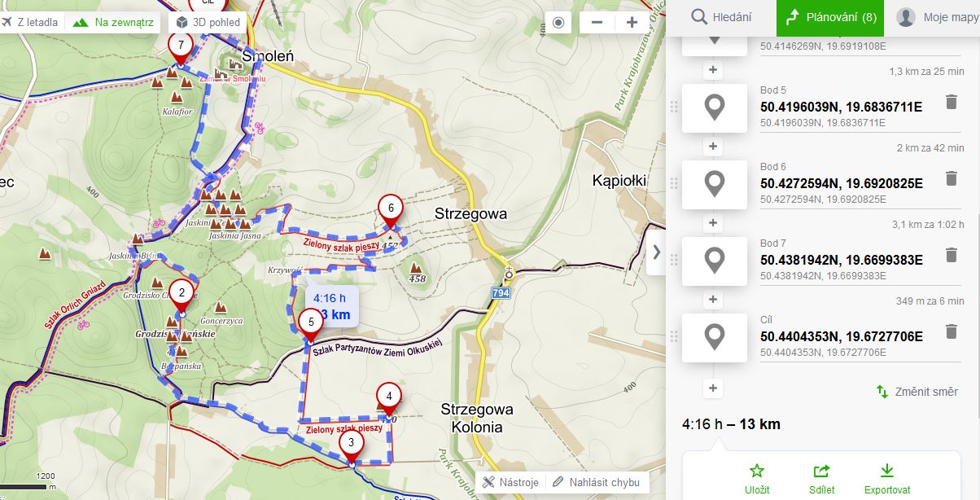
Task: Click '4:16 h – 13 km' route summary
Action: tap(731, 424)
